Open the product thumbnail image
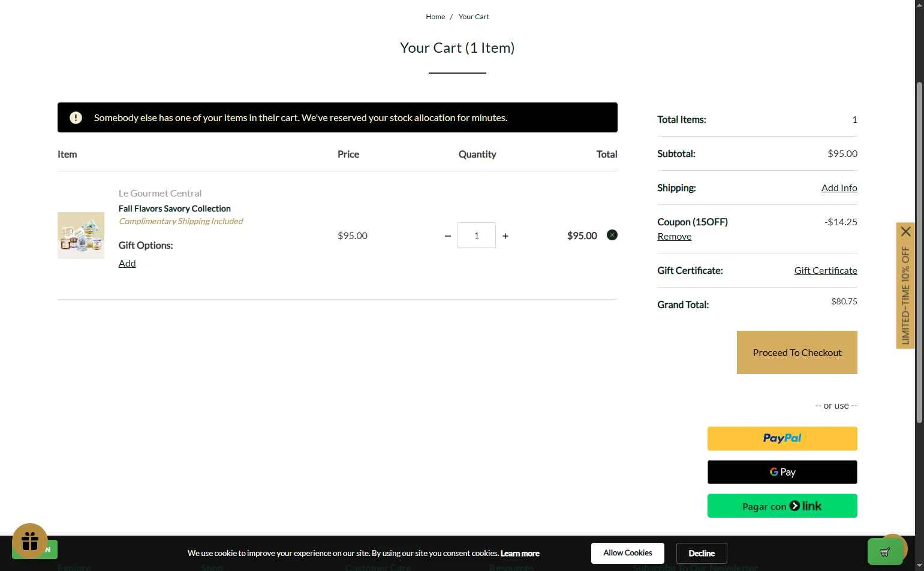 [x=81, y=235]
